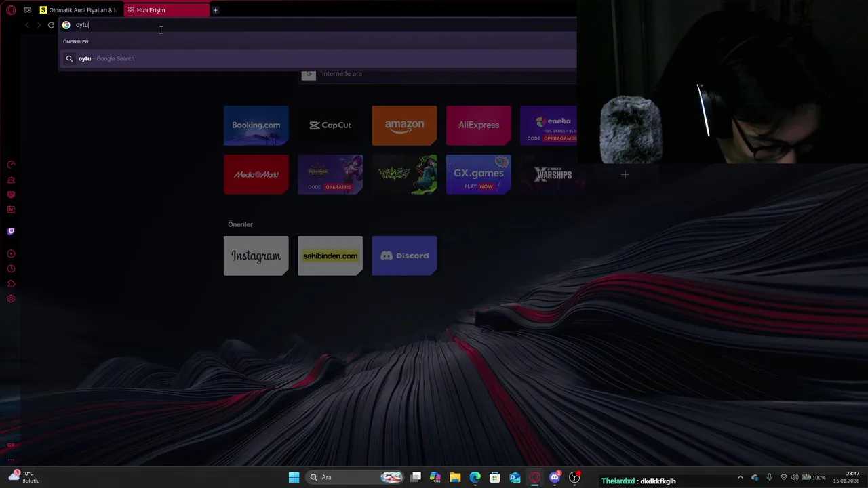The image size is (868, 488).
Task: Open Discord from the taskbar
Action: coord(555,477)
